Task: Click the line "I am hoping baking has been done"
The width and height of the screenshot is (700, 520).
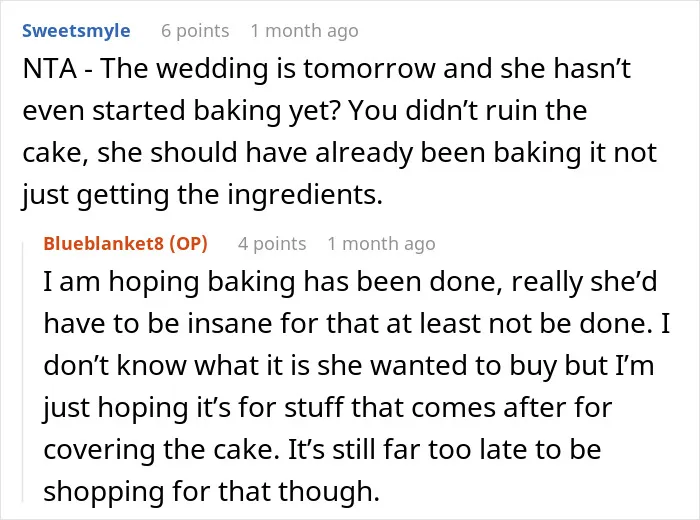Action: [x=350, y=282]
